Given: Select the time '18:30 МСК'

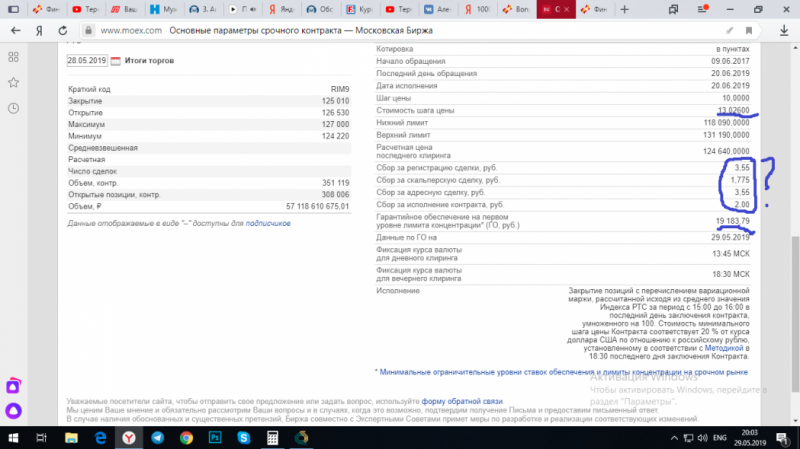Looking at the screenshot, I should click(731, 275).
